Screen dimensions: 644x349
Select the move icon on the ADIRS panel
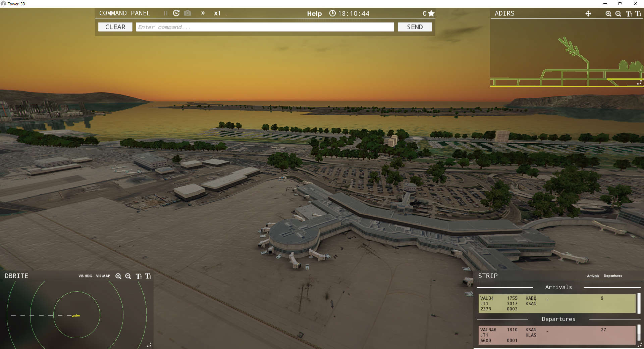(x=588, y=14)
